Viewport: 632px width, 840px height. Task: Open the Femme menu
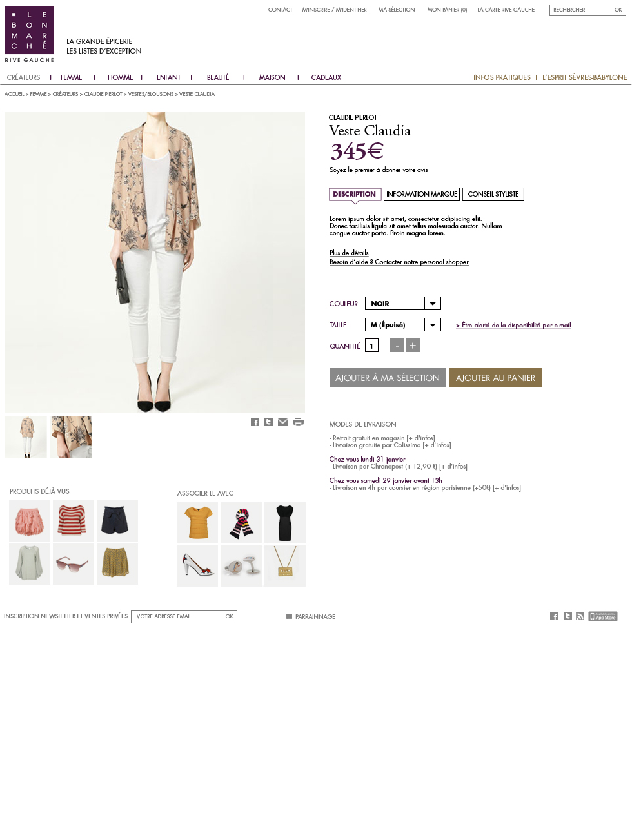71,77
